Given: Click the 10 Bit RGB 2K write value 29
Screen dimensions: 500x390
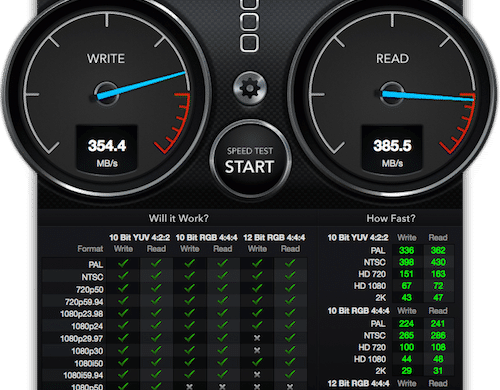Looking at the screenshot, I should coord(406,370).
